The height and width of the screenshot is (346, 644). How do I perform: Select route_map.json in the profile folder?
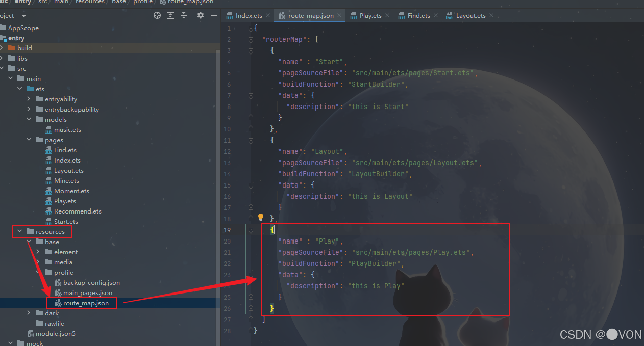[86, 303]
